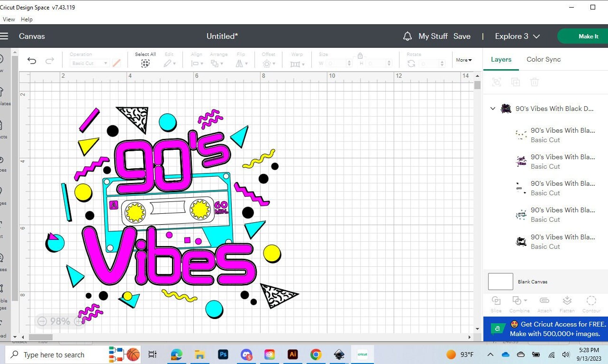Click the Contour tool icon
Viewport: 608px width, 364px height.
click(591, 300)
